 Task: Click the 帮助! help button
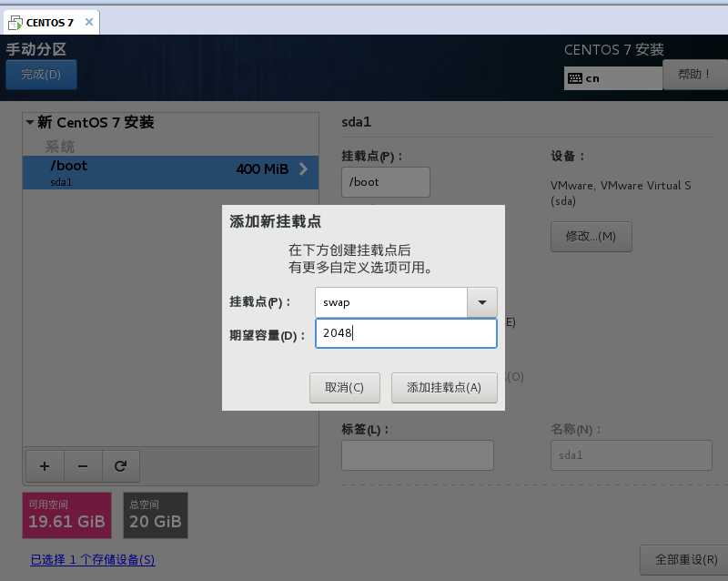[694, 75]
